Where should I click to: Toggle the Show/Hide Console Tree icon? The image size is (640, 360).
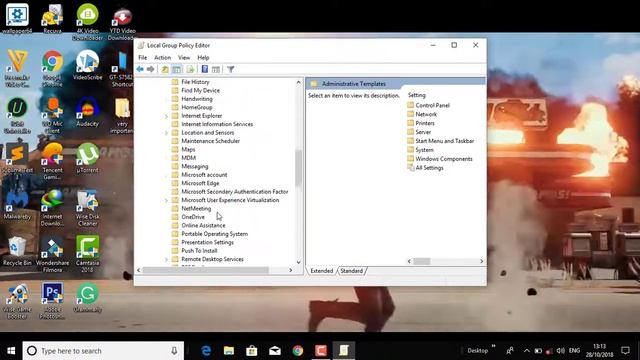[x=176, y=69]
